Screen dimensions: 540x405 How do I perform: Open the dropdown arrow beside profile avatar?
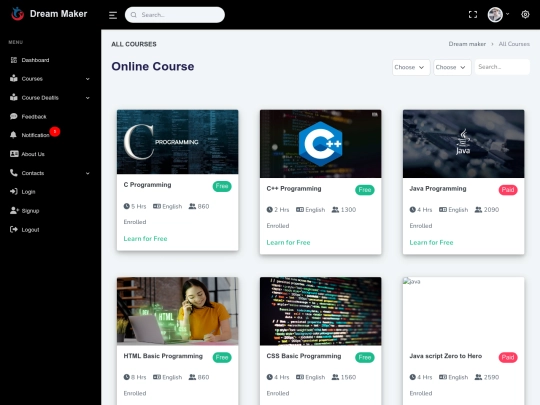tap(507, 14)
